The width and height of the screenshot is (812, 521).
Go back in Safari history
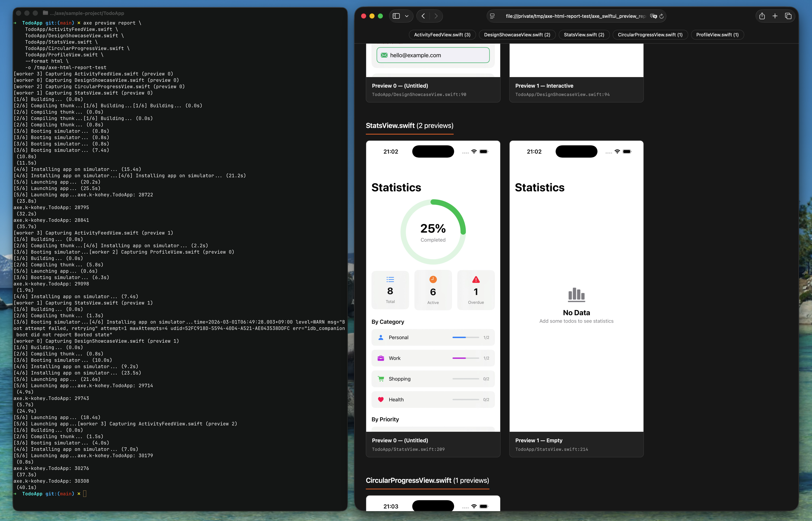(x=423, y=16)
